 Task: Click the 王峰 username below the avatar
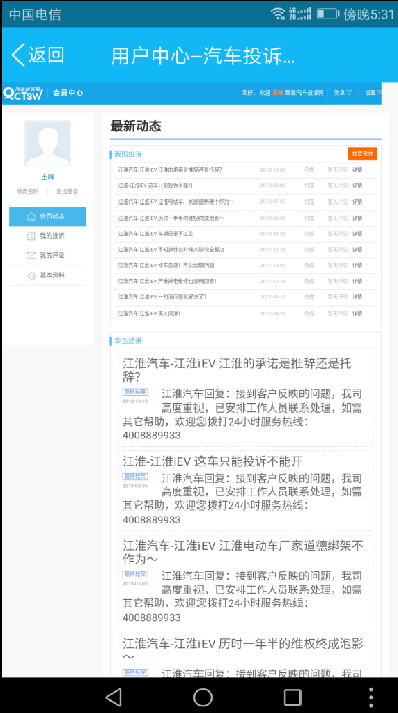click(47, 177)
